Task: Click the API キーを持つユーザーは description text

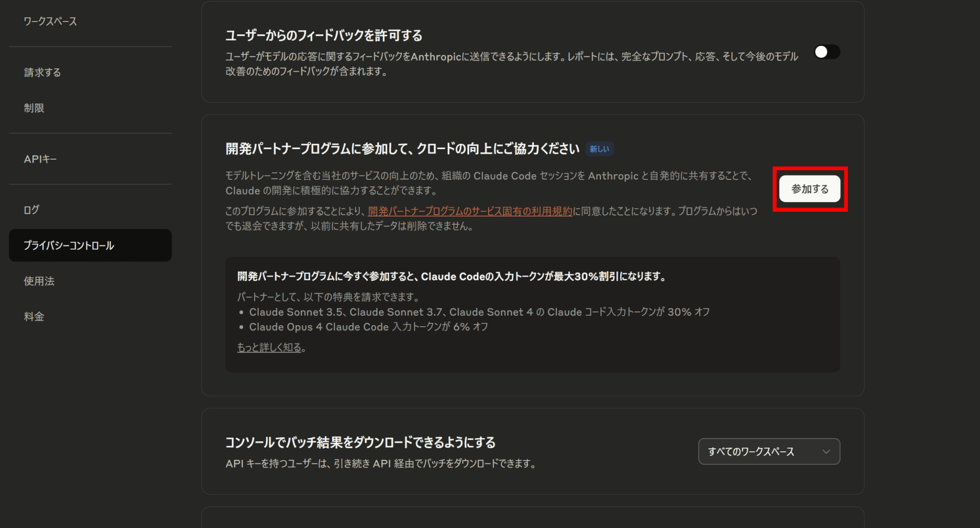Action: (381, 463)
